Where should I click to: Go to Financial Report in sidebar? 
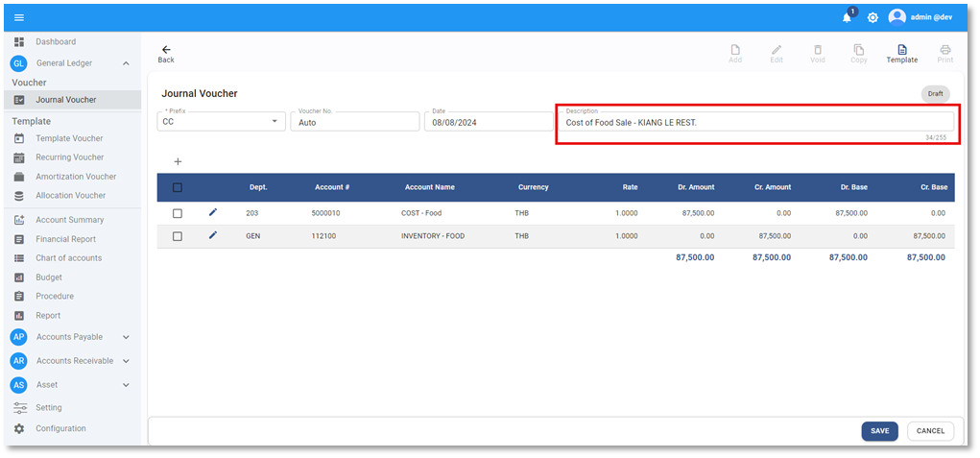point(65,239)
